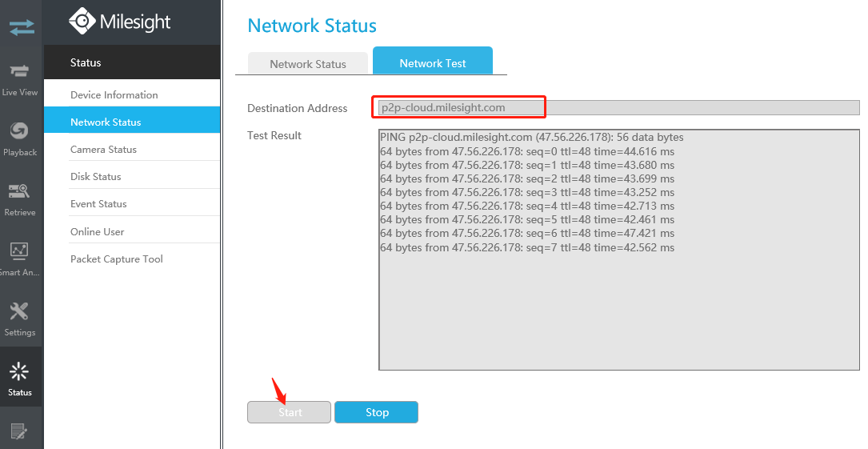The width and height of the screenshot is (868, 449).
Task: Switch to the Network Status tab
Action: pos(308,64)
